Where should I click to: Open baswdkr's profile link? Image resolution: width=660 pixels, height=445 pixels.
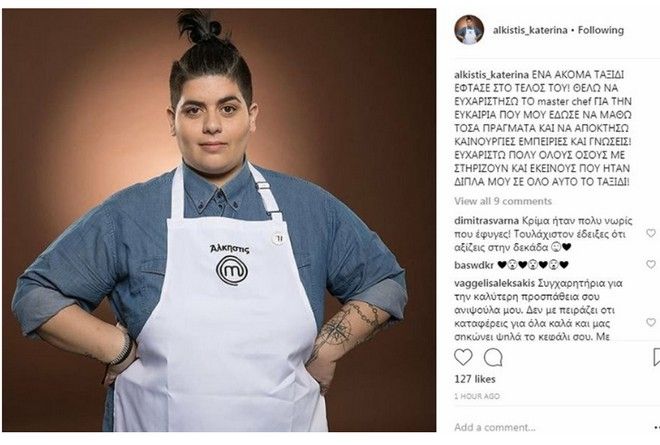coord(474,265)
